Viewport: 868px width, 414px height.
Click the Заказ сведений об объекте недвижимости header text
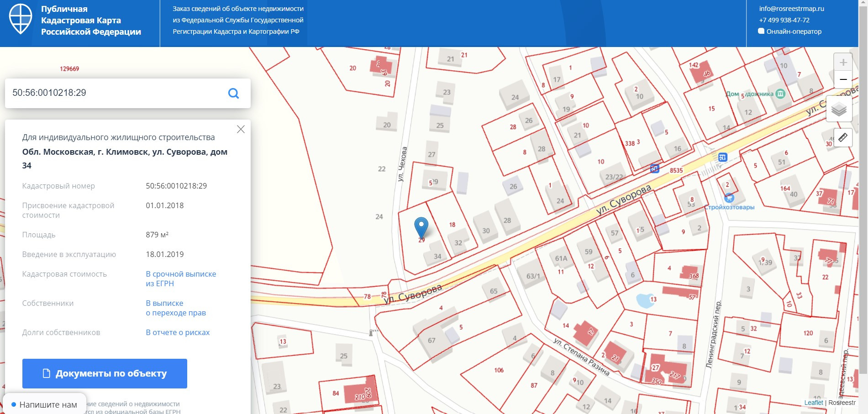coord(238,20)
